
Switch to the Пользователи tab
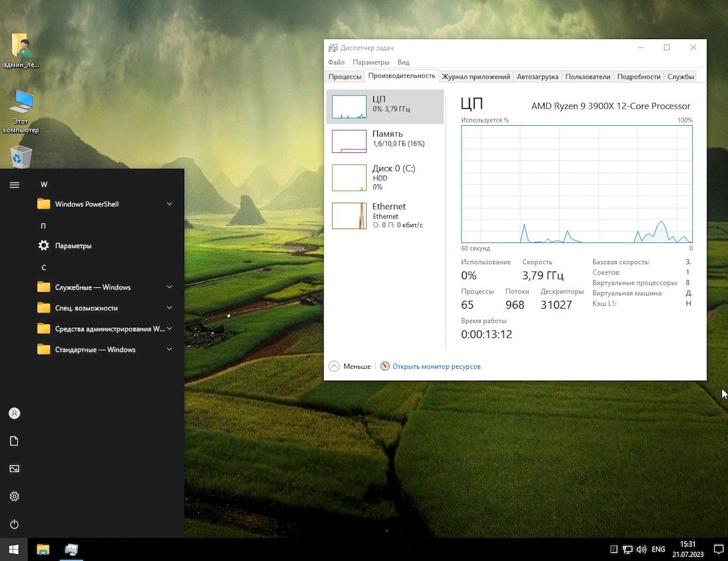[x=588, y=77]
